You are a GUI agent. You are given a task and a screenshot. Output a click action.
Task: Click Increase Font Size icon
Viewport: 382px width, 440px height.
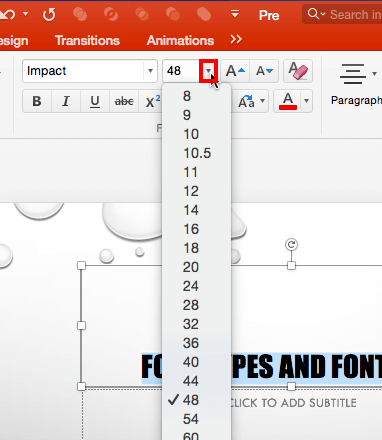tap(235, 71)
